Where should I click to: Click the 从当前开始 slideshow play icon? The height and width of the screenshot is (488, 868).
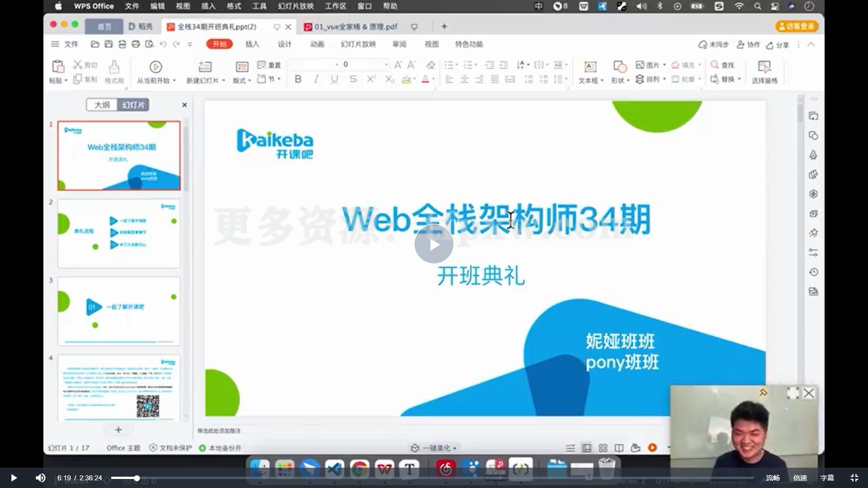pyautogui.click(x=156, y=67)
